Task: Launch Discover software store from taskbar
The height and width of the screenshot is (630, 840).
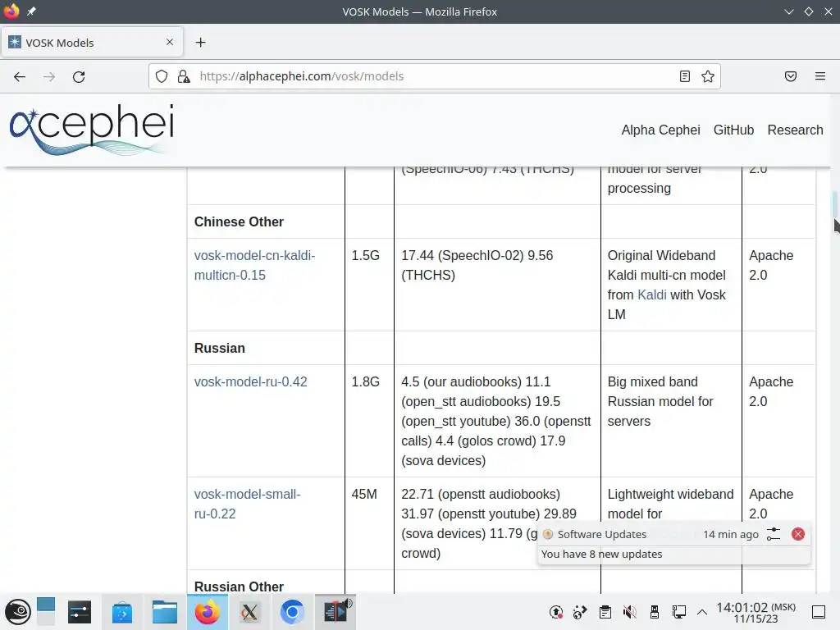Action: pos(122,612)
